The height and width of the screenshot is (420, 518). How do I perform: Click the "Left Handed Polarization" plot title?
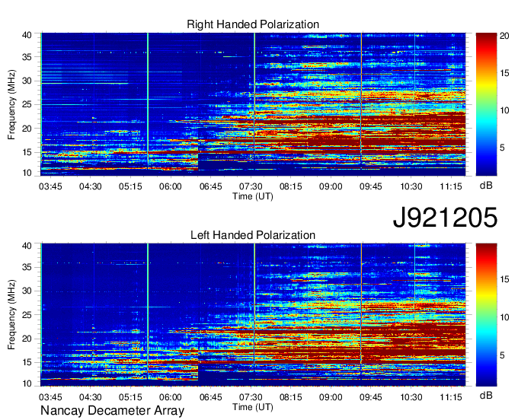pos(253,235)
